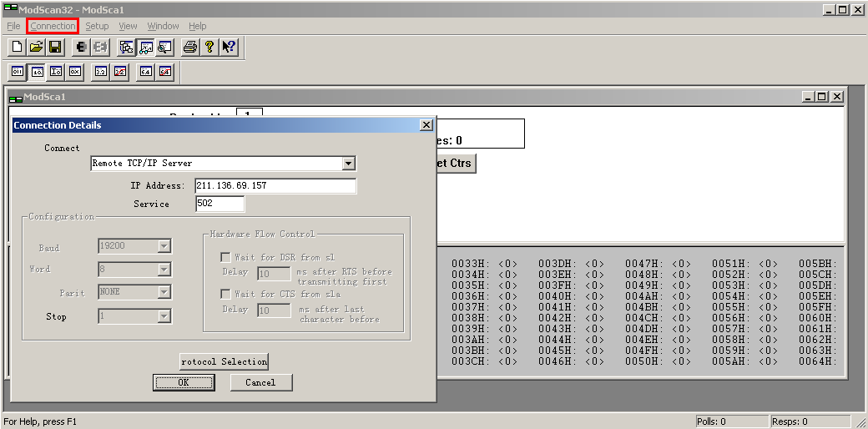Image resolution: width=868 pixels, height=429 pixels.
Task: Click the DSR Delay field
Action: tap(274, 274)
